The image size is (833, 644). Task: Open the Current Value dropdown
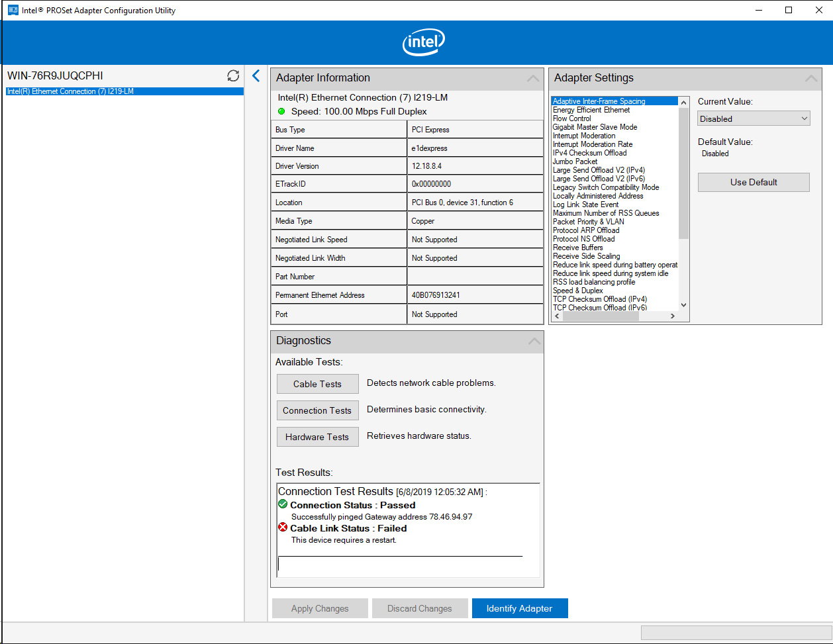click(754, 119)
